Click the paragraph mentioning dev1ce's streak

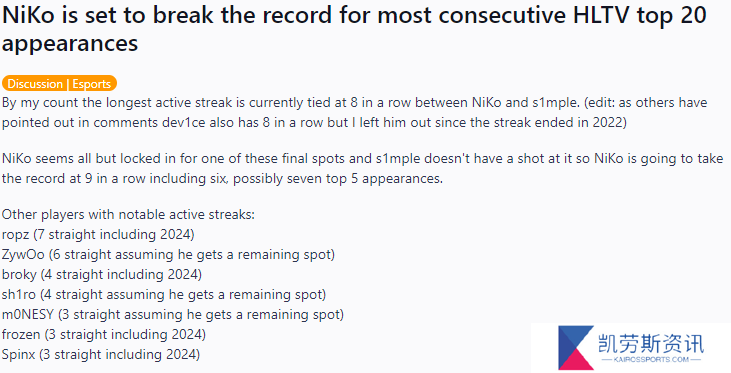coord(354,112)
